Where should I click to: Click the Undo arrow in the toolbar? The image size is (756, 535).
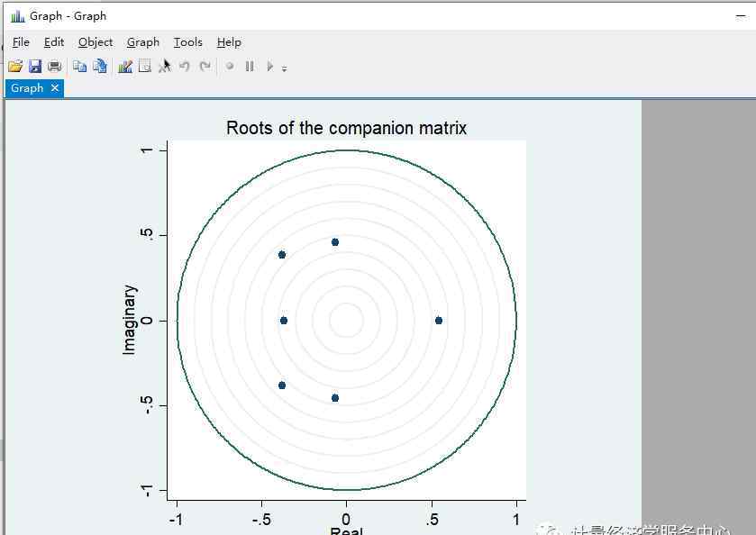click(185, 66)
